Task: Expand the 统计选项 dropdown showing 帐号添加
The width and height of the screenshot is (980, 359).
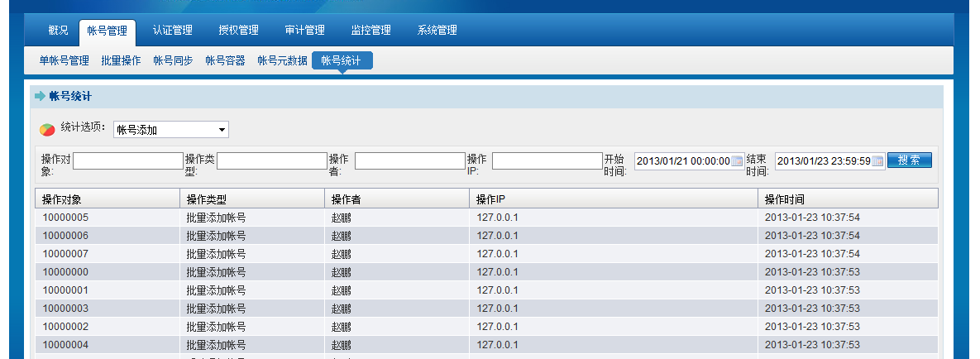Action: [170, 130]
